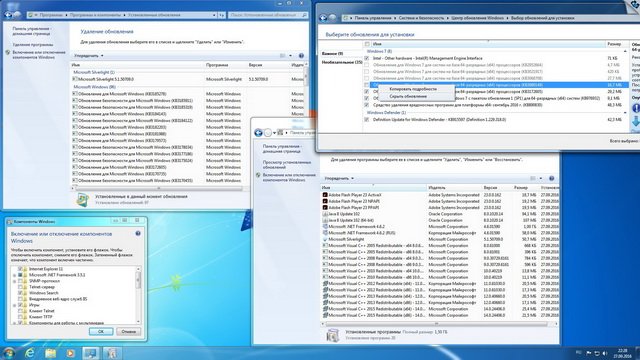
Task: Collapse the Windows 7 (8) updates group
Action: pos(625,51)
